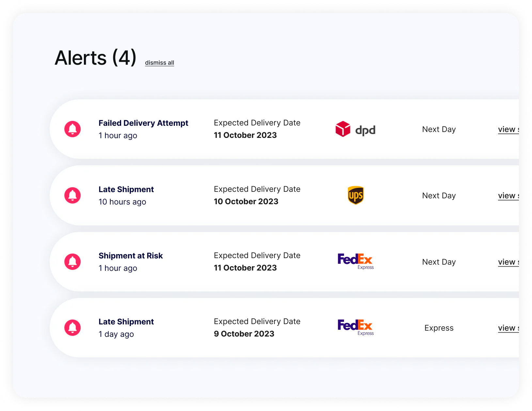Click dismiss all next to Alerts heading
This screenshot has width=532, height=411.
pyautogui.click(x=159, y=62)
